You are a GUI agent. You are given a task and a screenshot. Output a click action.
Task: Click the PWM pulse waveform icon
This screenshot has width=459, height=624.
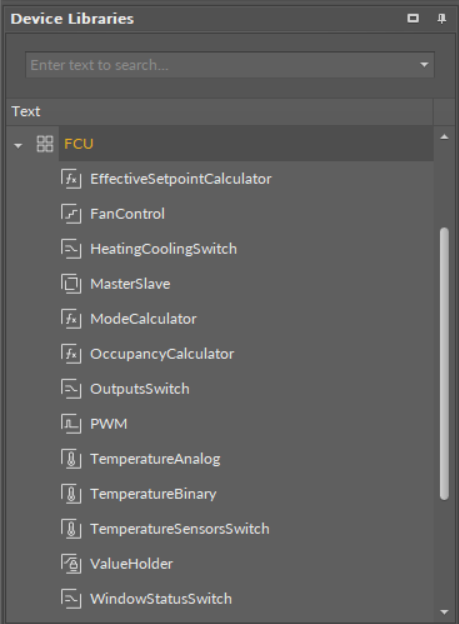tap(71, 424)
